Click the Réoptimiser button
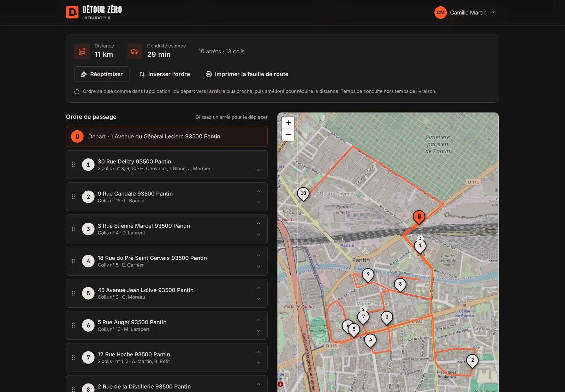Screen dimensions: 565x392 click(102, 74)
